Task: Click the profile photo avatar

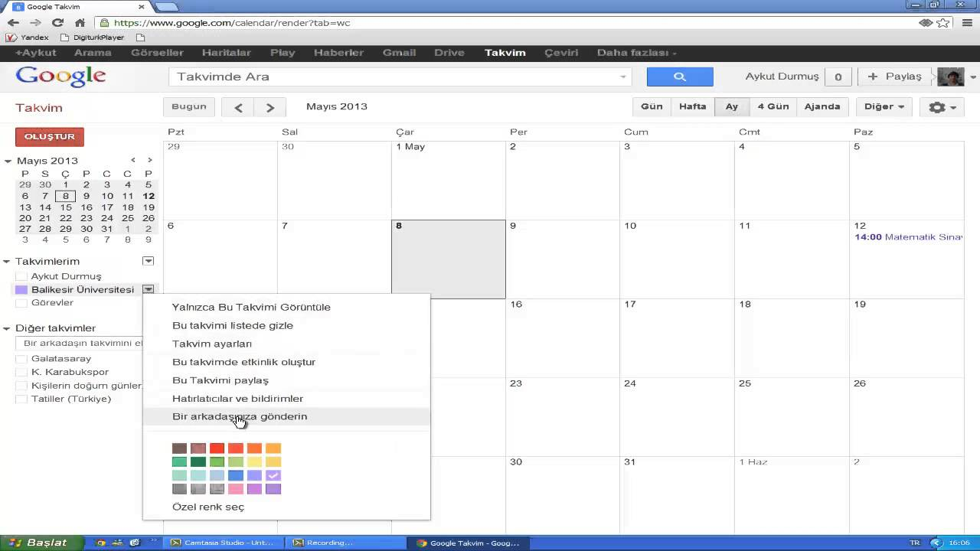Action: click(950, 77)
